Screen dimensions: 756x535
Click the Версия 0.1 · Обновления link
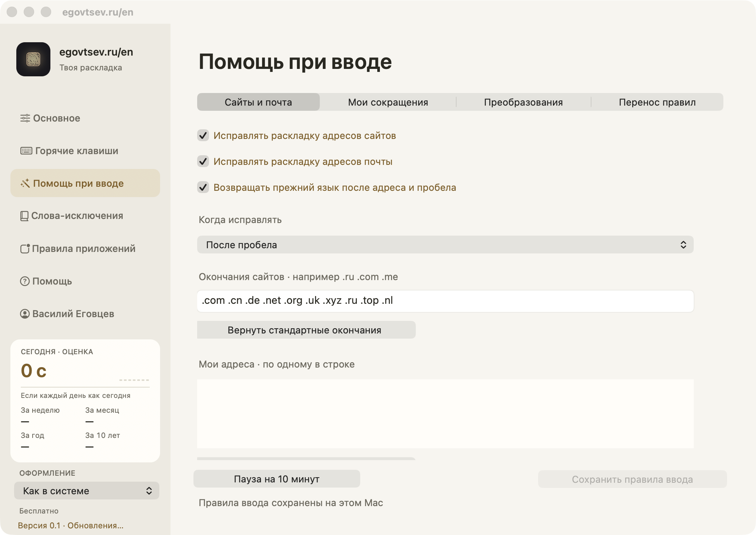[70, 525]
